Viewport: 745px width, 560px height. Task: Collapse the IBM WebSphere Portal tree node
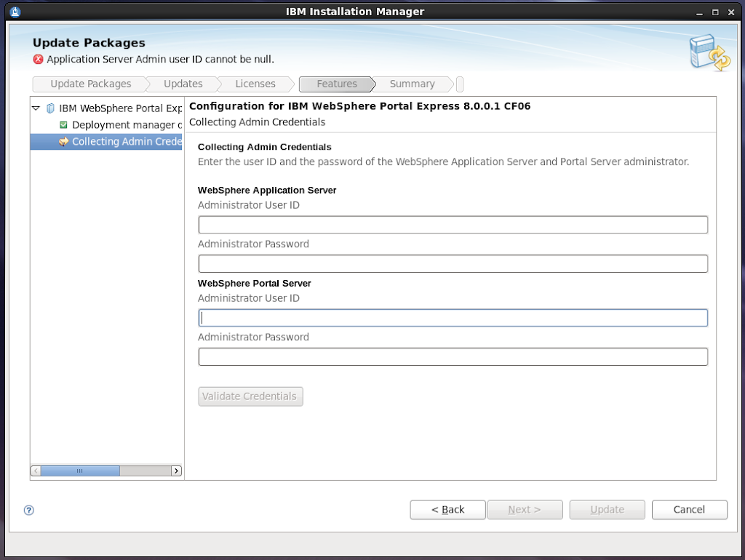tap(36, 108)
